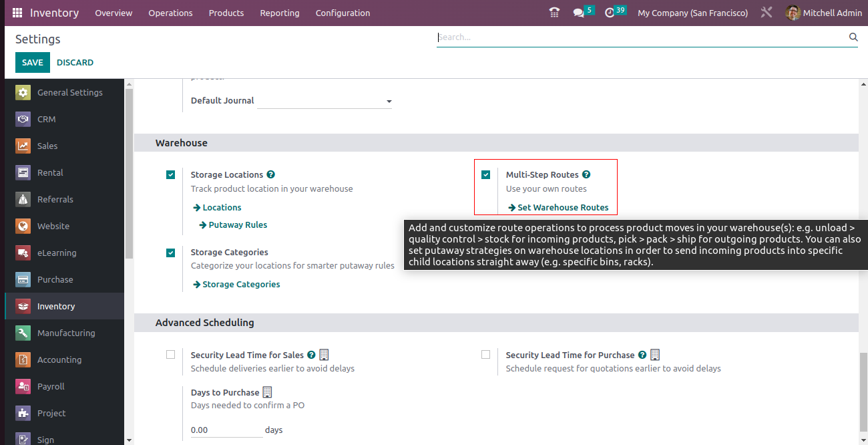Disable the Multi-Step Routes checkbox

tap(486, 175)
